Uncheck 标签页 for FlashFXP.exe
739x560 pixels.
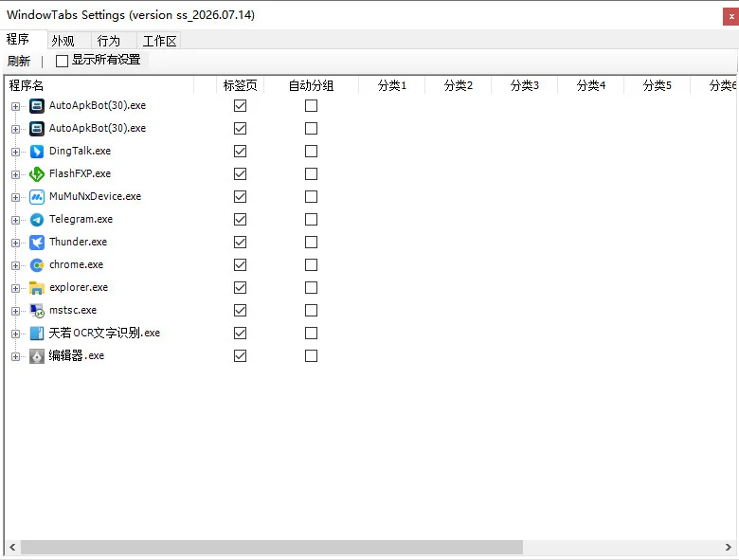click(240, 174)
